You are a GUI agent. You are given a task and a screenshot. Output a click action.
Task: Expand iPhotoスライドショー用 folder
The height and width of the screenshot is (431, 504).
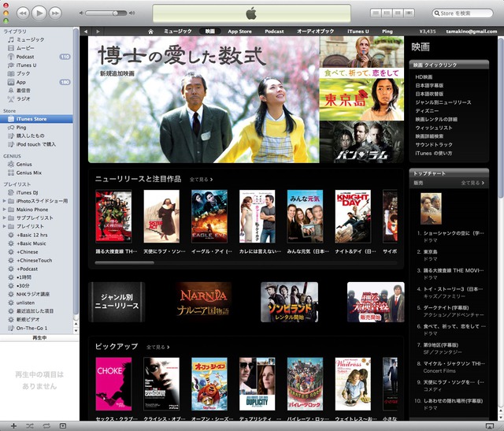tap(4, 201)
